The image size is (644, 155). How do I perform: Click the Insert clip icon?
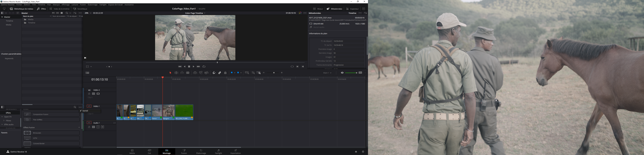pos(195,73)
